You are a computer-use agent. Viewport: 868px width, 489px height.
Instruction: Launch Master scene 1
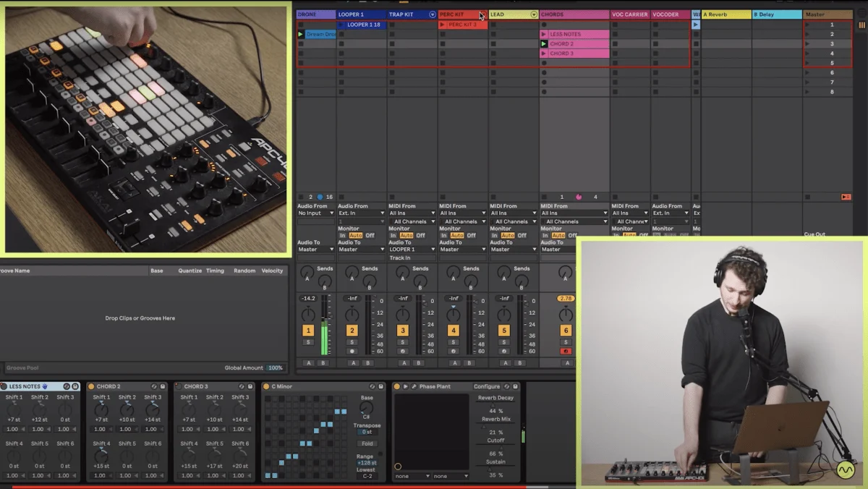point(807,25)
